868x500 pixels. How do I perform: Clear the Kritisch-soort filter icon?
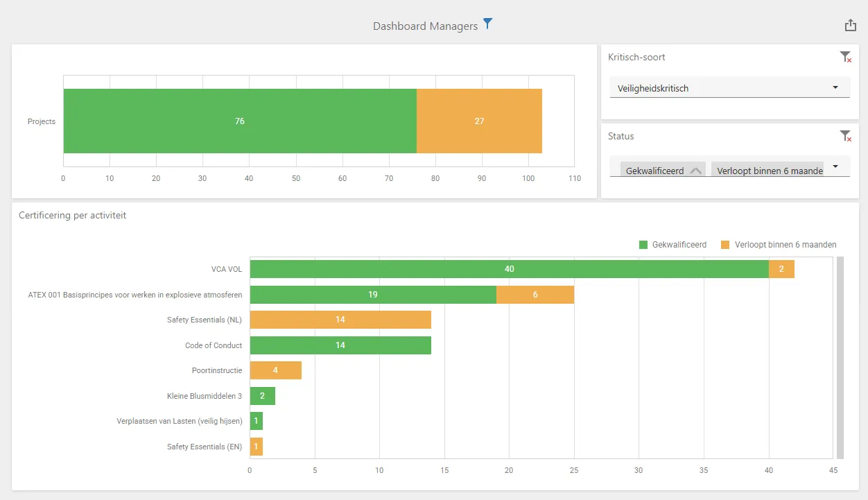pos(845,57)
